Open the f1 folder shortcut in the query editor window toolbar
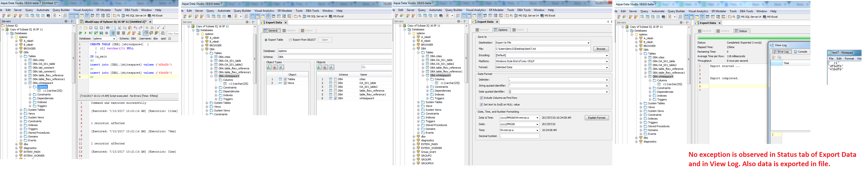 tap(117, 16)
